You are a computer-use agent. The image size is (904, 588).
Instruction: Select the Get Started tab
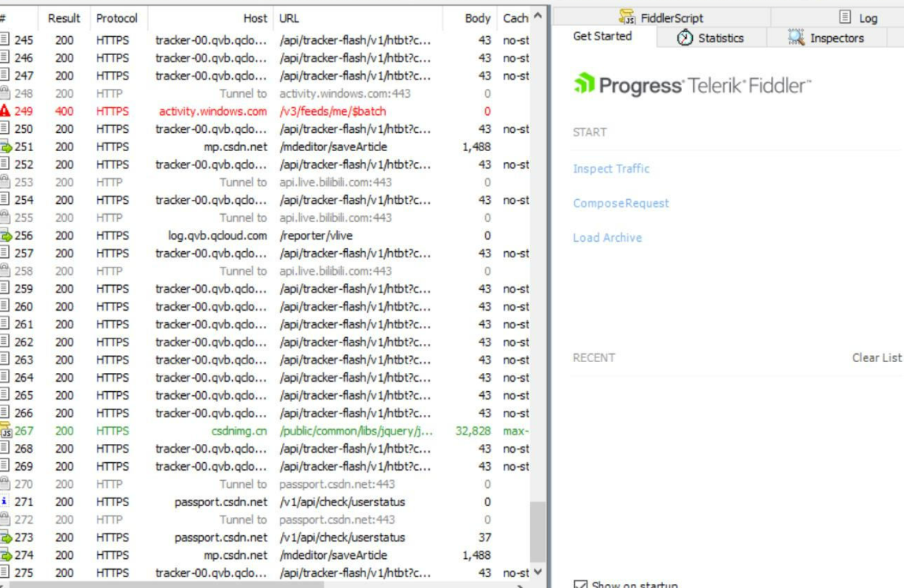(x=602, y=36)
